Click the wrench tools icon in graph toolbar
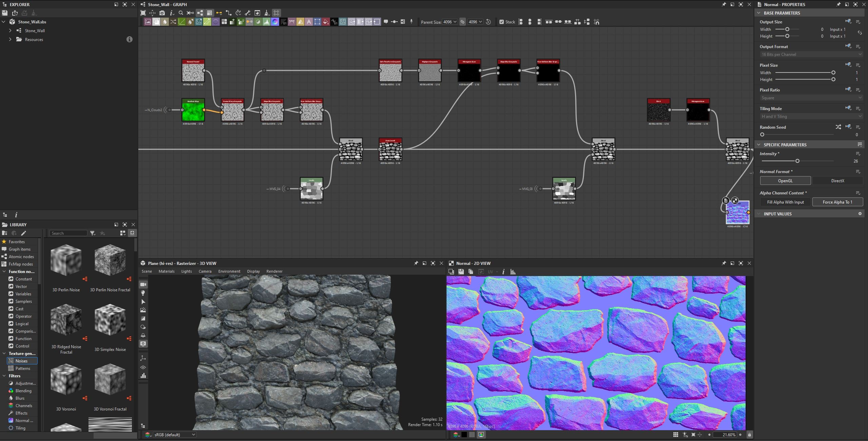Image resolution: width=868 pixels, height=441 pixels. click(x=248, y=13)
